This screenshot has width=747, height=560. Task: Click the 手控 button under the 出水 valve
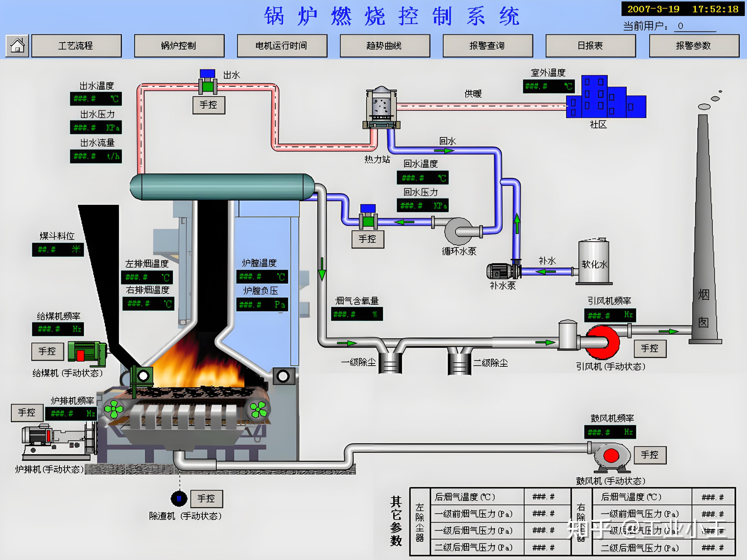pos(209,105)
